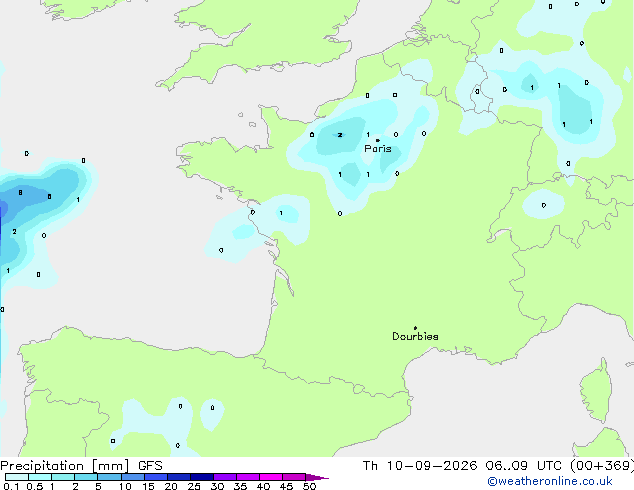Select the 1–2 mm legend swatch
Viewport: 634px width, 490px height.
coord(63,477)
